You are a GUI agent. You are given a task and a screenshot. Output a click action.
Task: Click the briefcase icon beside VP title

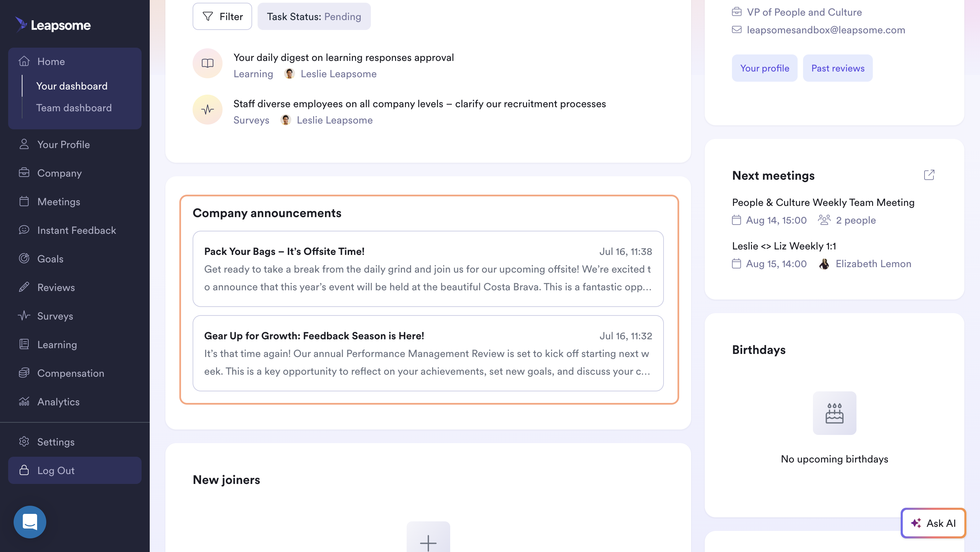[x=736, y=12]
